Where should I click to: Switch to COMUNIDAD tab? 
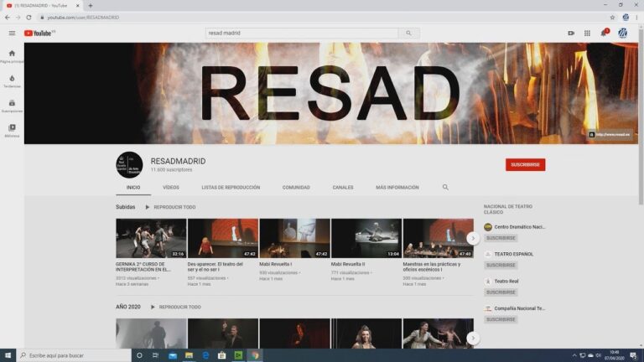coord(296,188)
